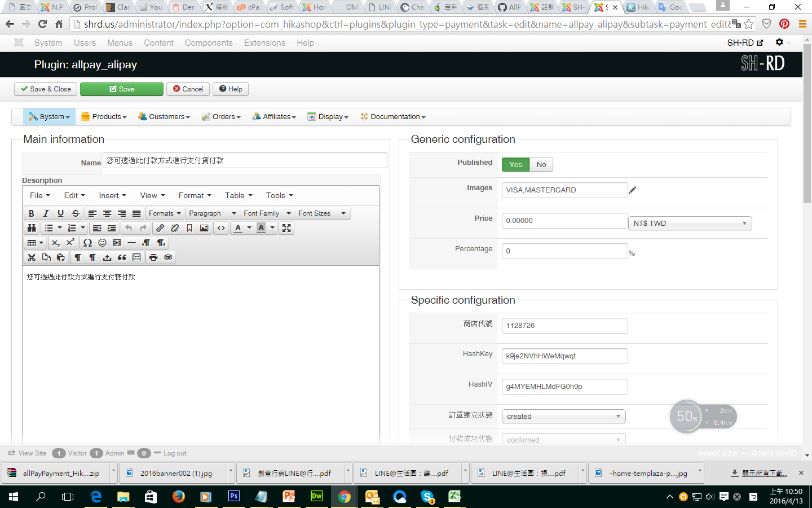Viewport: 812px width, 508px height.
Task: Open the Font Family dropdown
Action: click(267, 213)
